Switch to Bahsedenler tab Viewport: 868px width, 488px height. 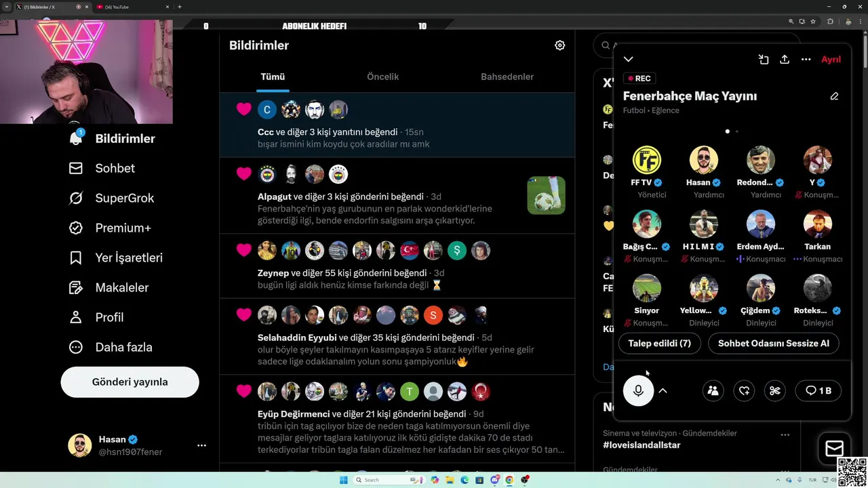[x=507, y=77]
